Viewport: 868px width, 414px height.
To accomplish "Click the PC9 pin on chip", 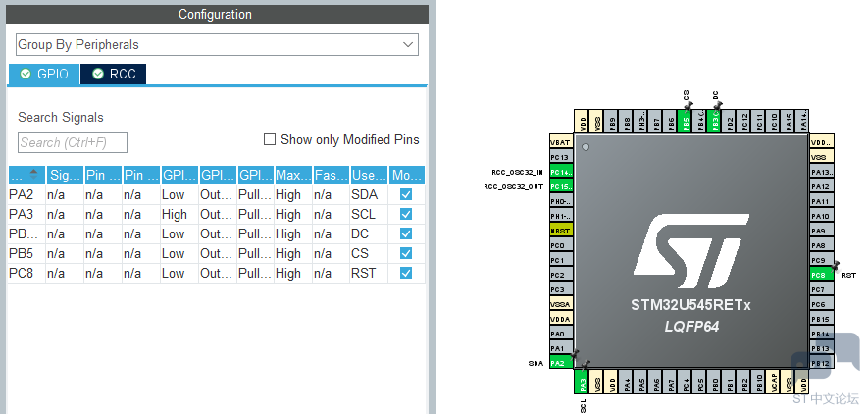I will 822,260.
